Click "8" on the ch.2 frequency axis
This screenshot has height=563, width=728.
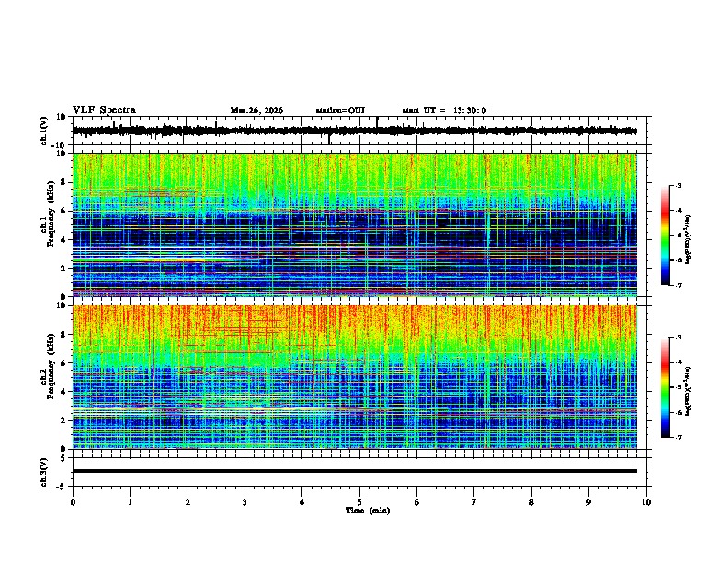pyautogui.click(x=64, y=335)
